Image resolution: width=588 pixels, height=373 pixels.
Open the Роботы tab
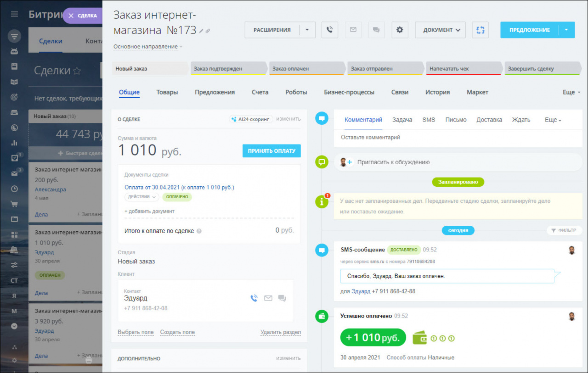296,92
